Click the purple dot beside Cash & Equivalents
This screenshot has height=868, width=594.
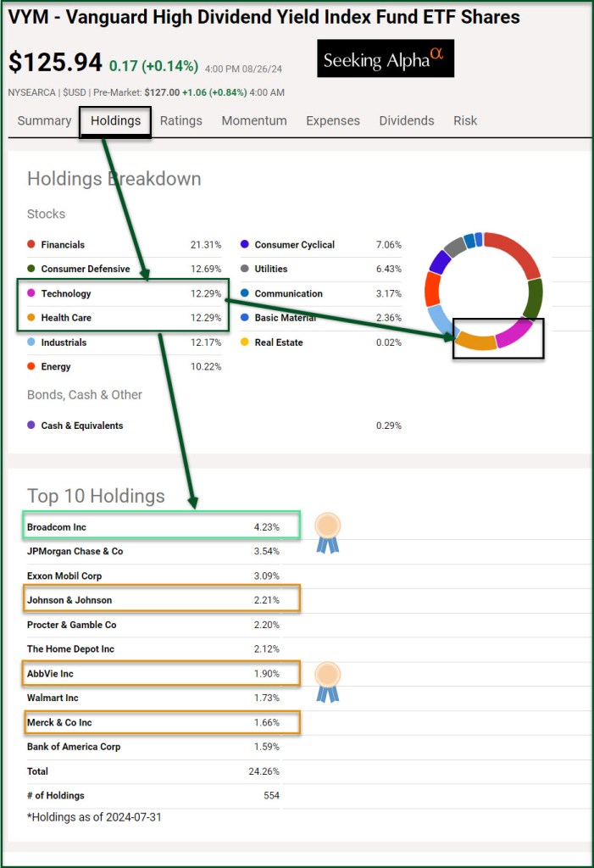(x=31, y=426)
